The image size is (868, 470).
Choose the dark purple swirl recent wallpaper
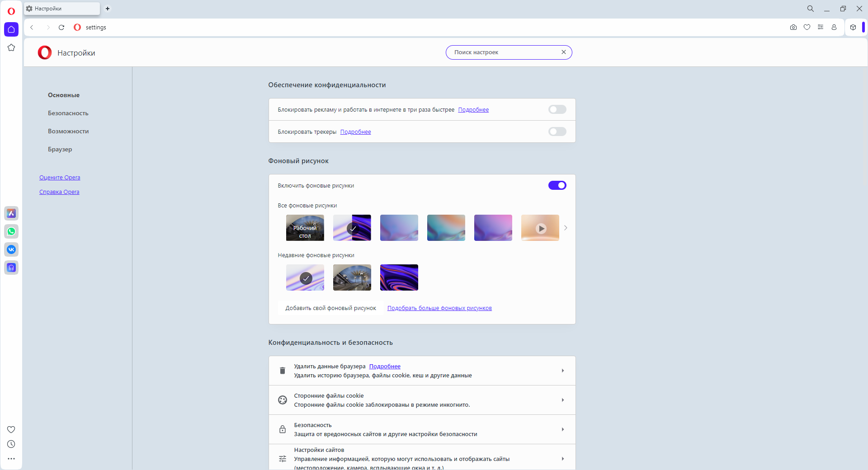(399, 277)
